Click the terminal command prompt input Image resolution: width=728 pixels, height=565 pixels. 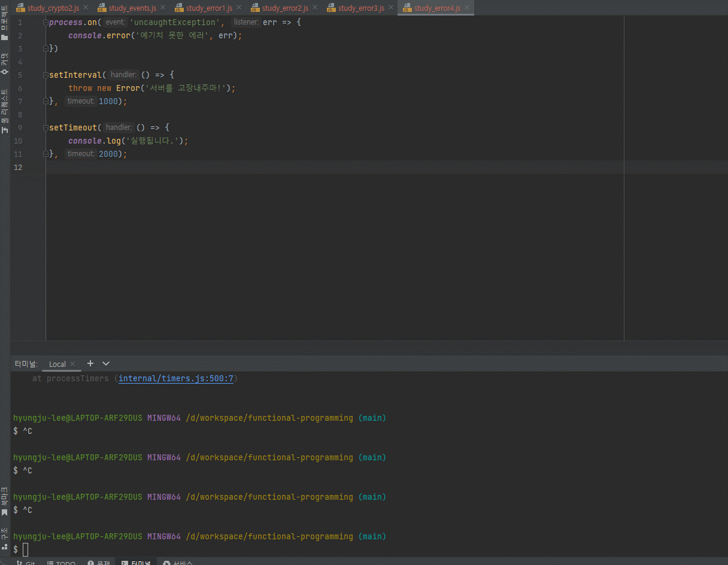pyautogui.click(x=26, y=549)
